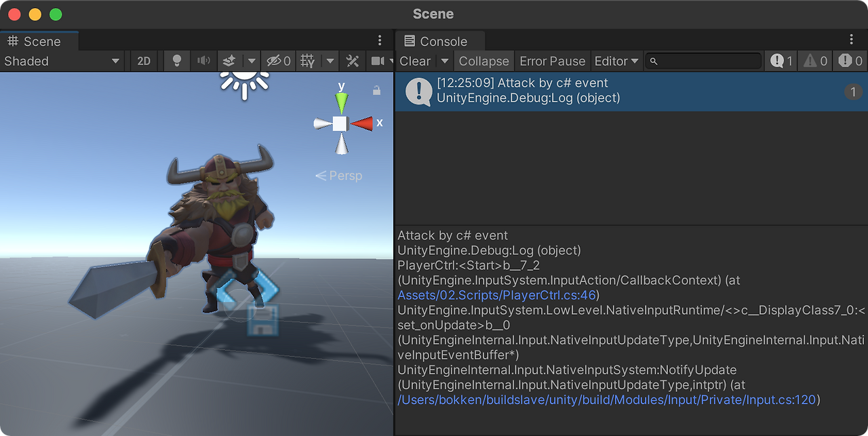Toggle info messages filter showing 1
868x436 pixels.
781,61
